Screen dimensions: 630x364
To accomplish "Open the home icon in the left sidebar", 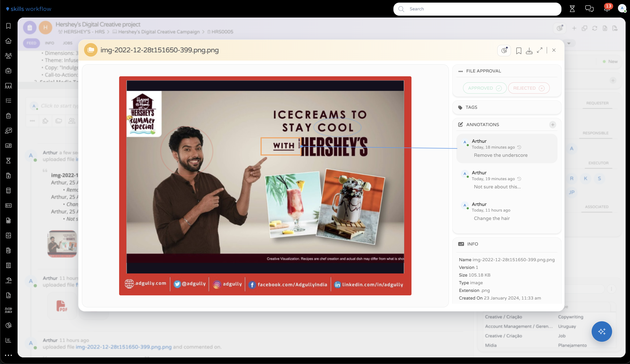I will pyautogui.click(x=9, y=41).
